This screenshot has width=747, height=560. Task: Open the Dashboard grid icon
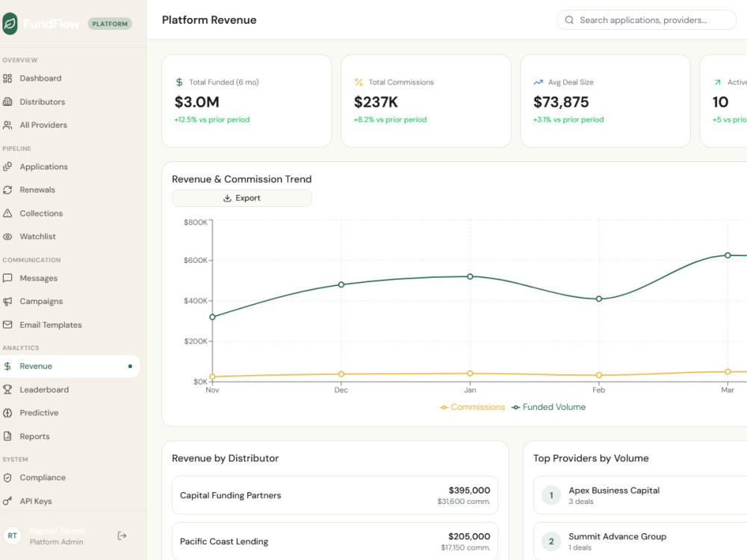click(x=7, y=78)
